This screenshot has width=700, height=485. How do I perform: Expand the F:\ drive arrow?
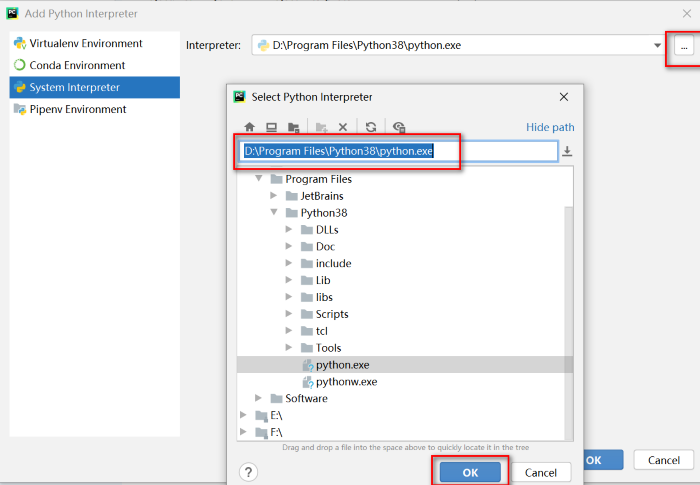243,432
